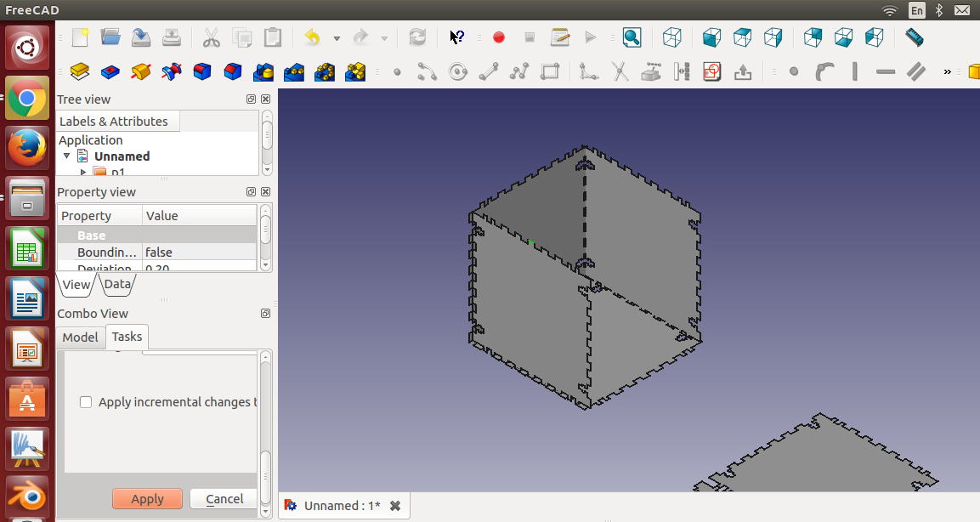This screenshot has height=522, width=980.
Task: Enable Apply incremental changes checkbox
Action: 86,402
